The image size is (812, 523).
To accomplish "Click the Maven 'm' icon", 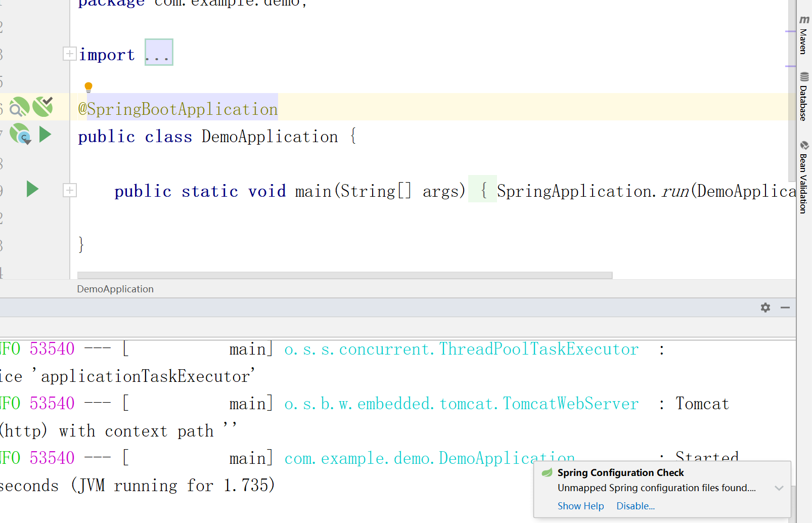I will (804, 20).
